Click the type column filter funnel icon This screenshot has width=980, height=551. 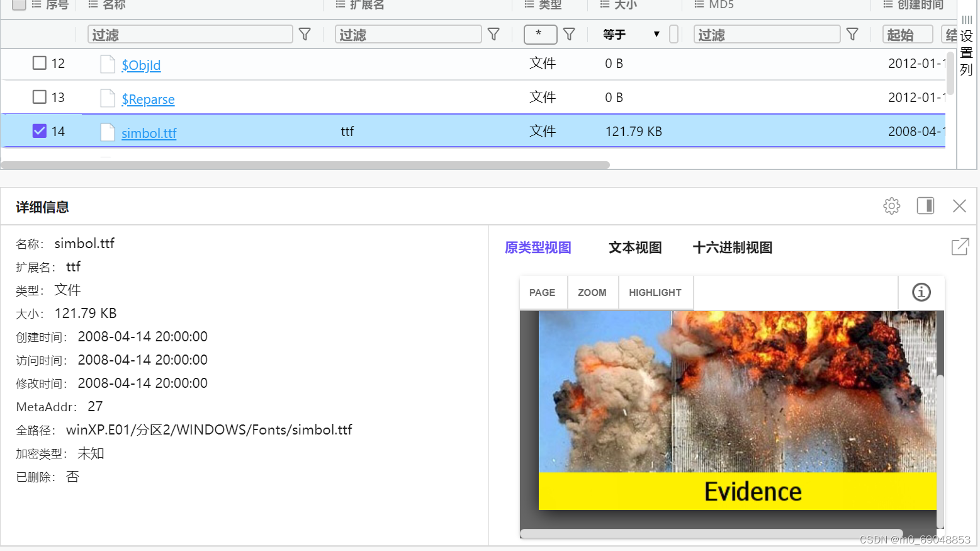tap(569, 34)
